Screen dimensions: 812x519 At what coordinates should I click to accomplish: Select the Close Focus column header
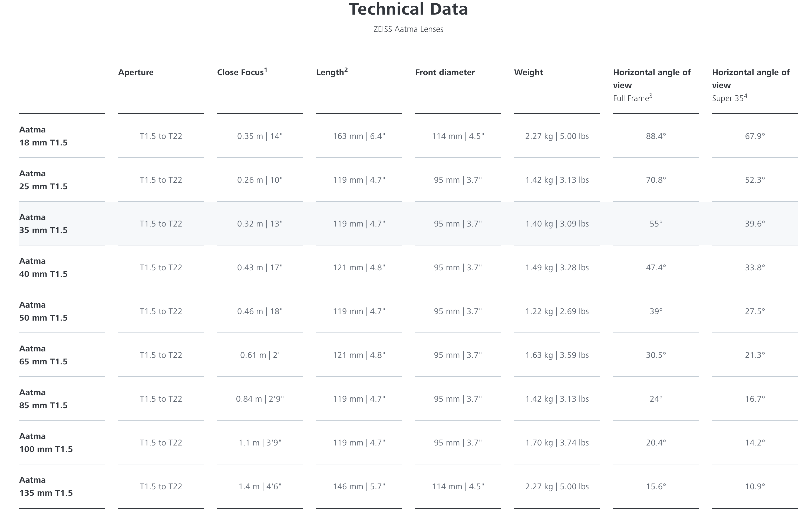click(242, 72)
